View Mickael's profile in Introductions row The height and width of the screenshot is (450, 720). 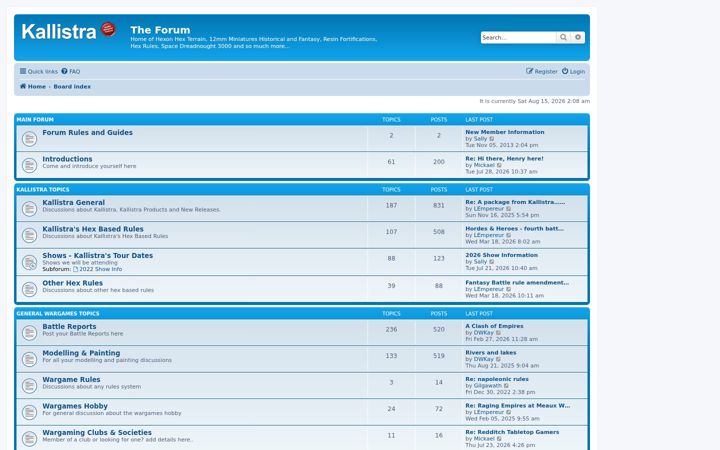point(484,165)
